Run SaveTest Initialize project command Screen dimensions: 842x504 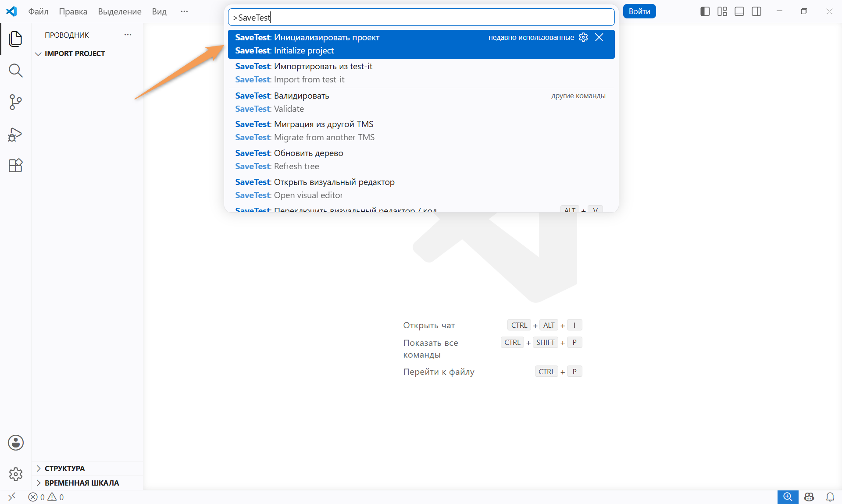click(x=421, y=44)
